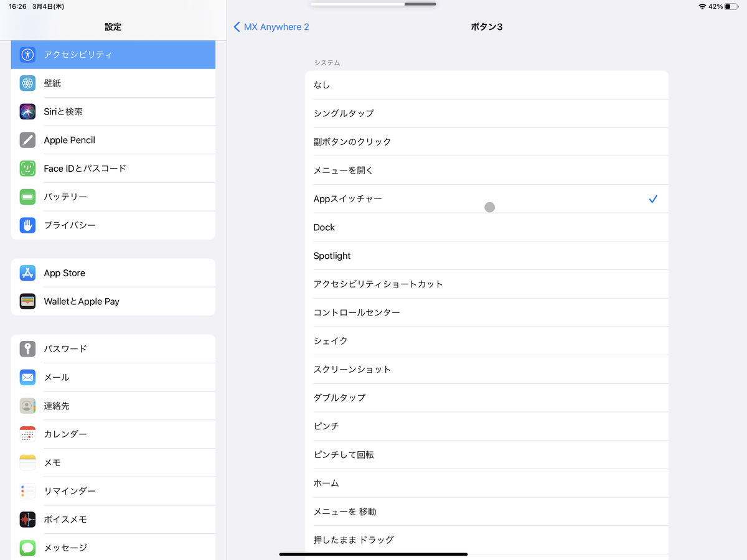Open Face IDとパスコード settings
Screen dimensions: 747x560
[113, 169]
